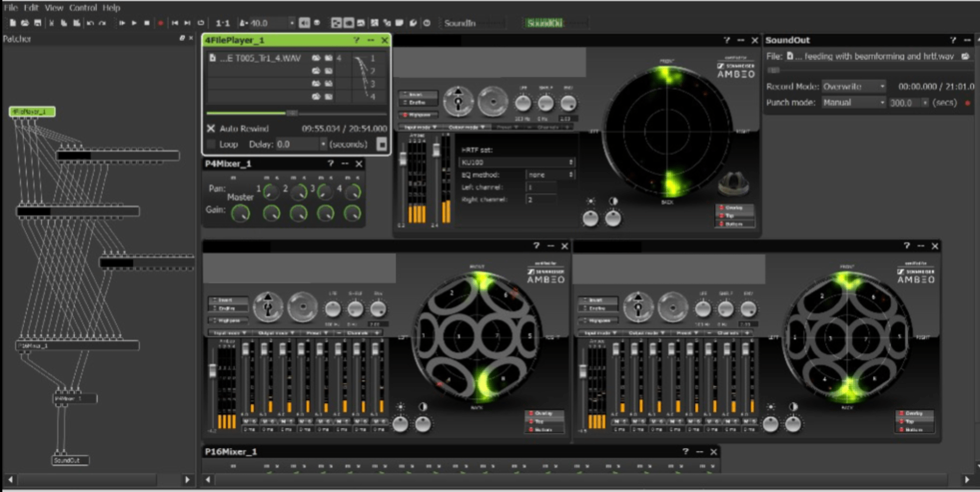Viewport: 980px width, 492px height.
Task: Toggle Overlay in the bottom-left AMBEO plugin
Action: [544, 413]
